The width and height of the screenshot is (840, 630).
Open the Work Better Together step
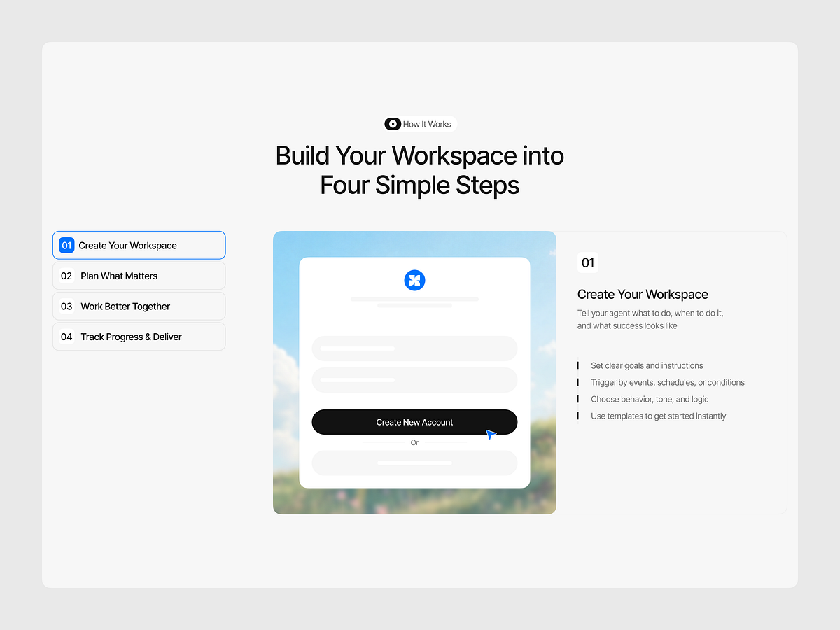pos(139,306)
